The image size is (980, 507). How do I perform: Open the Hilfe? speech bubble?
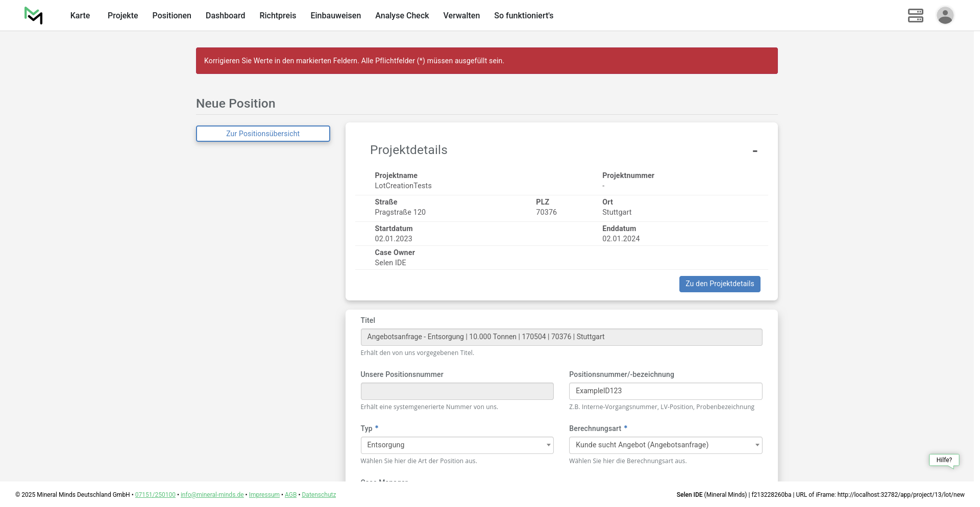pyautogui.click(x=944, y=460)
